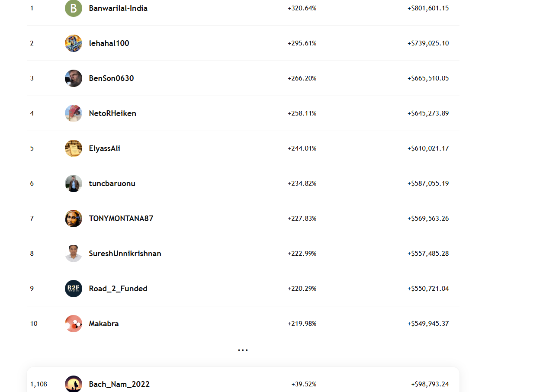The width and height of the screenshot is (546, 392).
Task: Click Banwarilal-India's green B avatar
Action: click(74, 8)
